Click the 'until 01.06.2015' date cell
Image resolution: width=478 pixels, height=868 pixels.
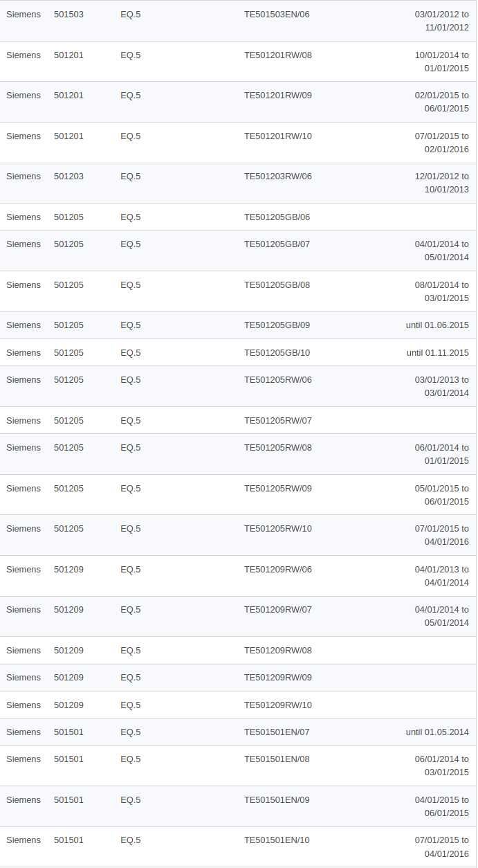point(437,325)
